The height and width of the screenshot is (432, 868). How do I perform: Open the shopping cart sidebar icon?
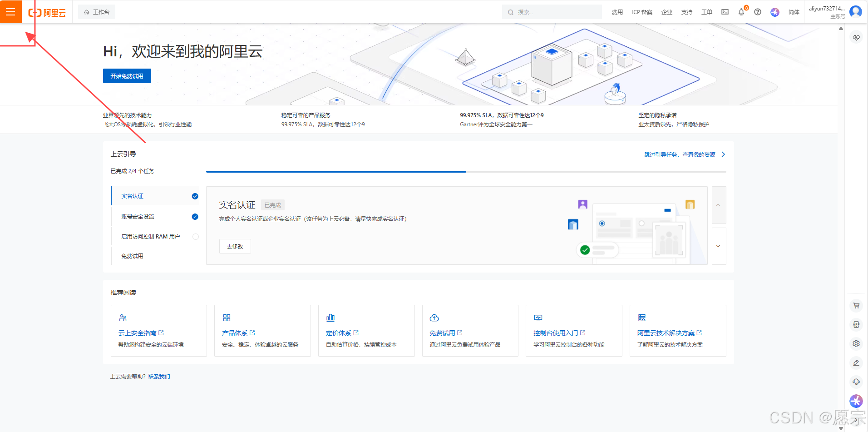coord(856,306)
